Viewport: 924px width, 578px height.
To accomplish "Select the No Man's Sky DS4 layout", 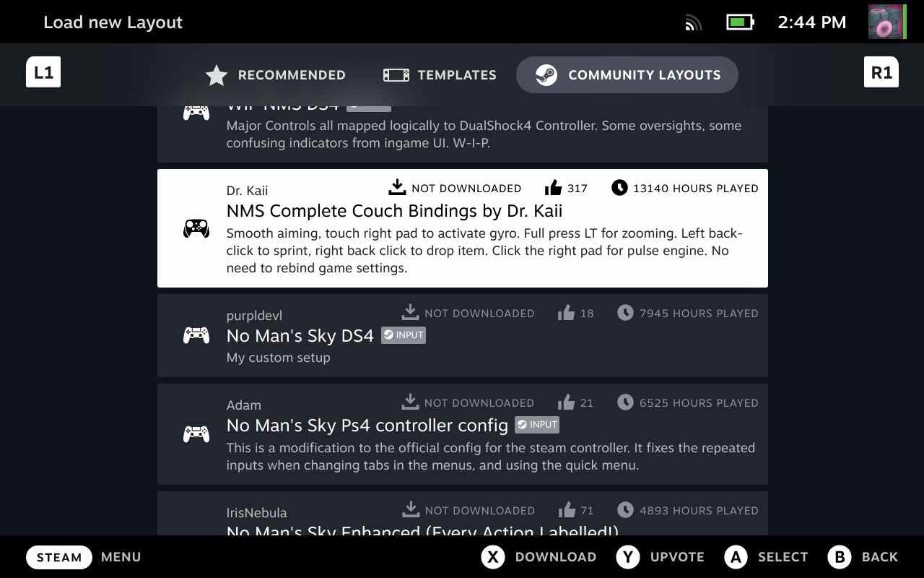I will pyautogui.click(x=463, y=335).
